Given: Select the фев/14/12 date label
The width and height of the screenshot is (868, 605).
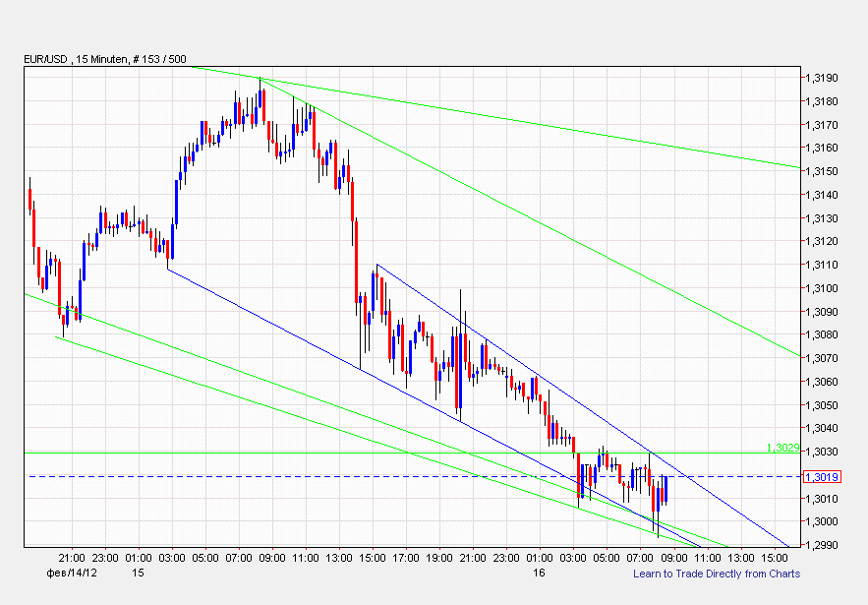Looking at the screenshot, I should 72,574.
